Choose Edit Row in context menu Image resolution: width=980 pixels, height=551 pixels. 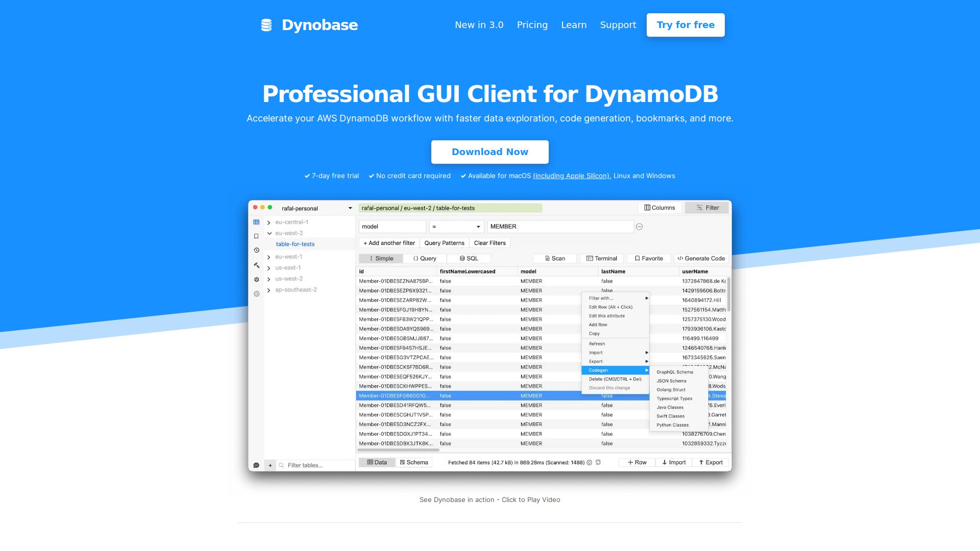(616, 307)
